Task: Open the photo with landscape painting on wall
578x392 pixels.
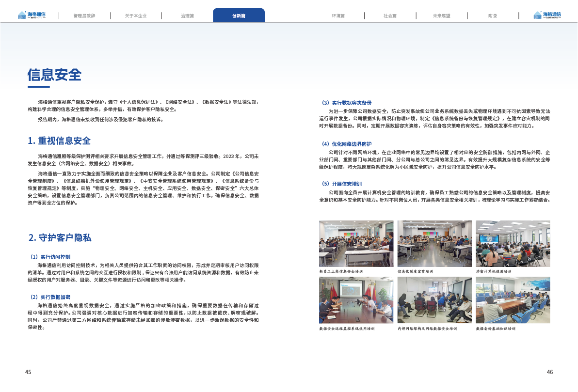Action: click(x=513, y=299)
